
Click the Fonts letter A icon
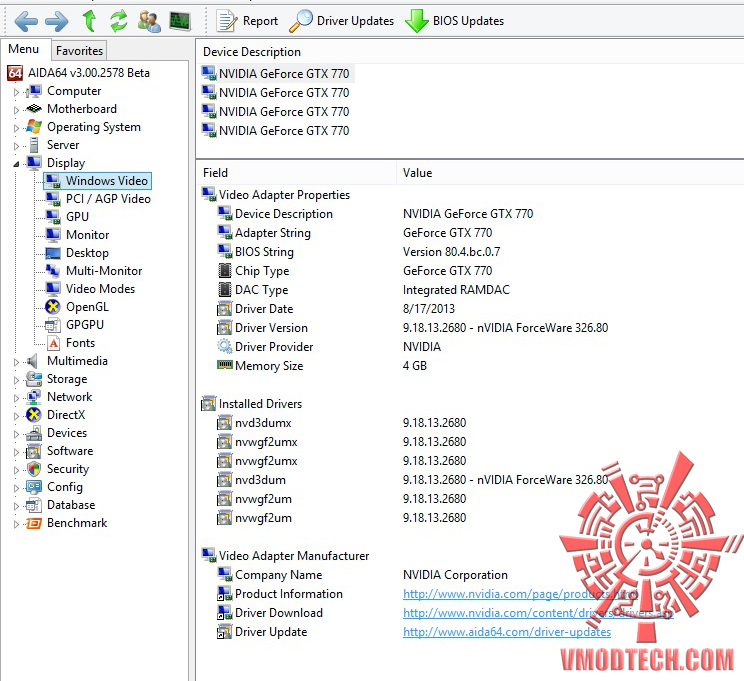click(x=54, y=343)
